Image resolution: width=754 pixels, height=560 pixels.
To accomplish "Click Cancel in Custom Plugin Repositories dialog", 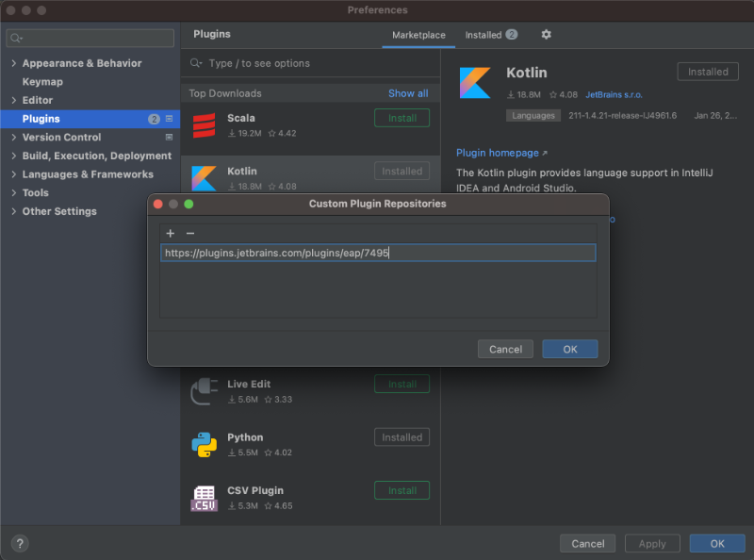I will click(505, 349).
